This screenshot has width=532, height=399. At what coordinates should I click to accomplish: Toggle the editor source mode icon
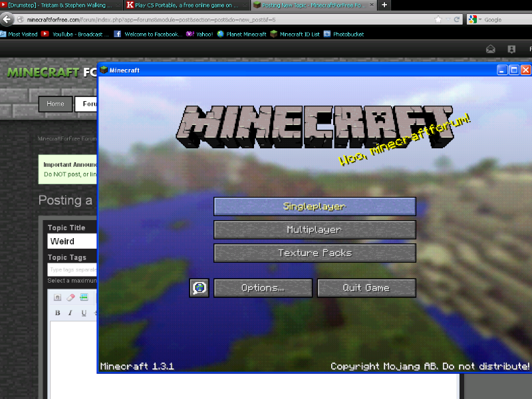click(x=57, y=297)
